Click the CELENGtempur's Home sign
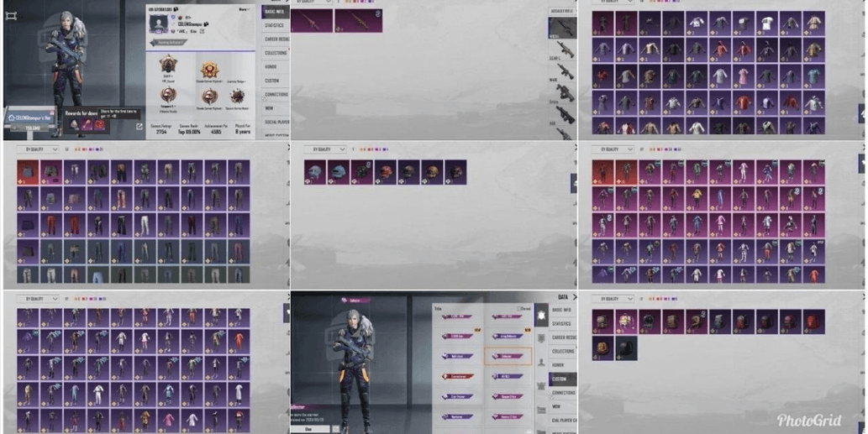This screenshot has height=434, width=868. [x=30, y=118]
